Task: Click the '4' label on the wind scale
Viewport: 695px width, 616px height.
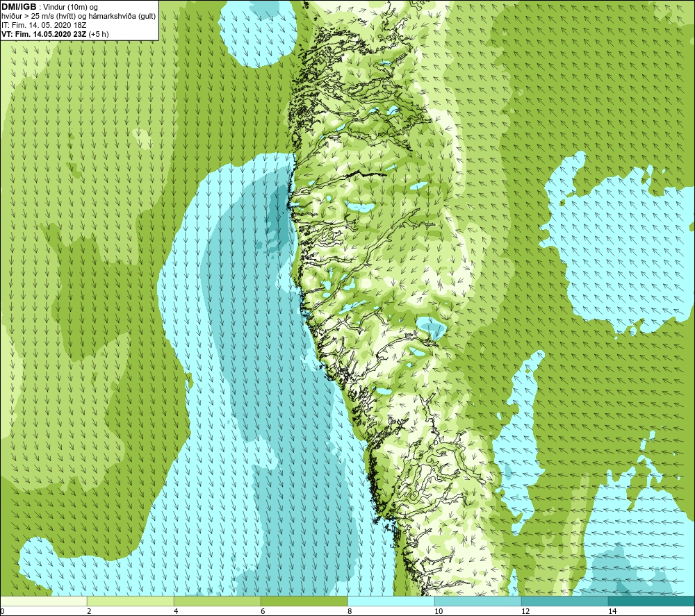Action: click(x=176, y=611)
